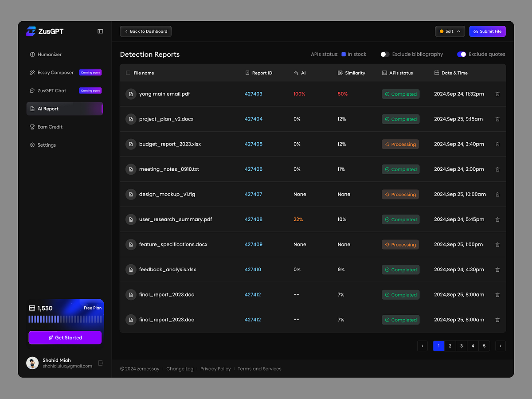The height and width of the screenshot is (399, 532).
Task: Open the Change Log footer link
Action: pyautogui.click(x=180, y=369)
